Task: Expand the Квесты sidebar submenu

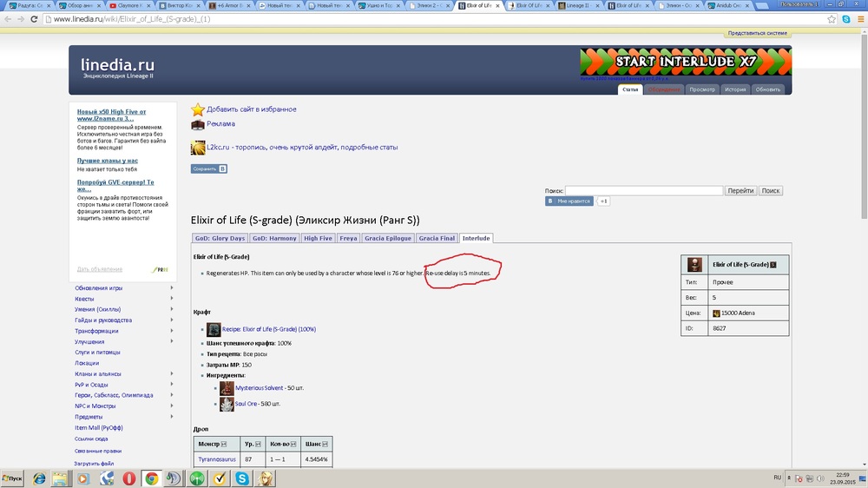Action: click(x=172, y=299)
